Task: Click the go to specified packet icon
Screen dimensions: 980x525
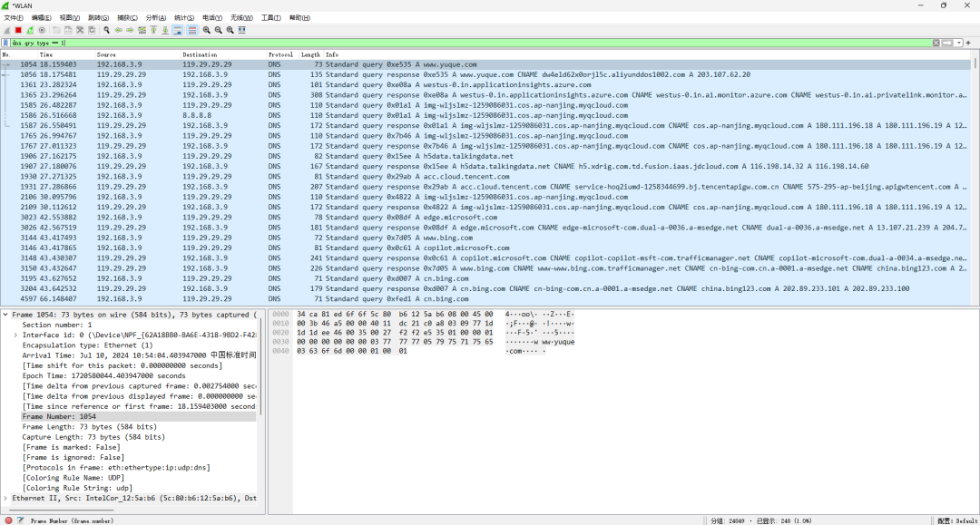Action: (x=142, y=30)
